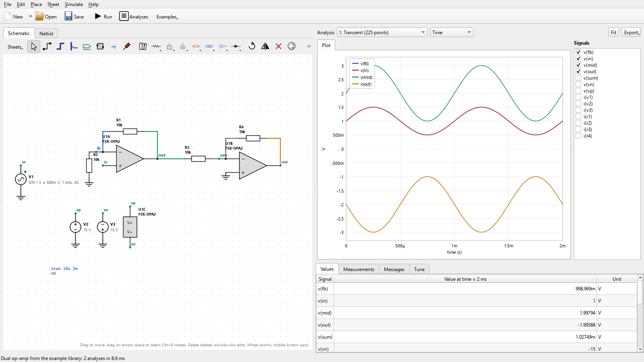Select the wire drawing tool
Screen dimensions: 644x362
47,47
